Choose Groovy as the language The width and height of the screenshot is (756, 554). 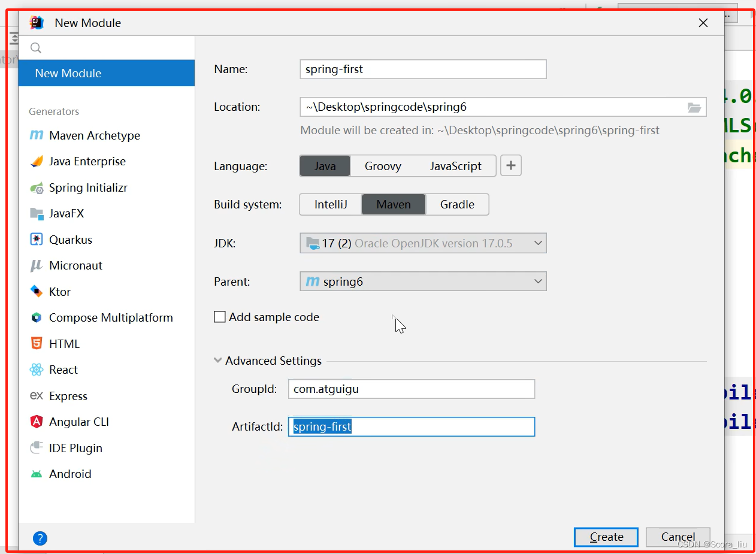(x=383, y=166)
